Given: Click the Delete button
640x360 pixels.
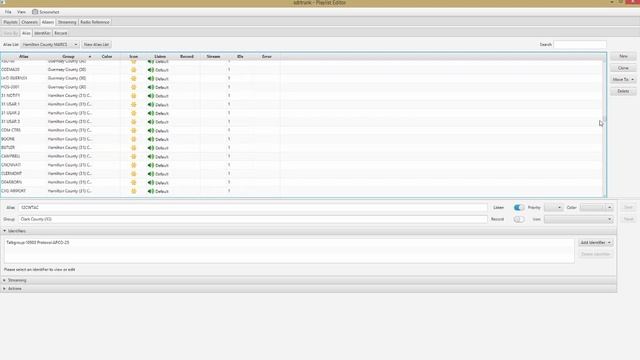Looking at the screenshot, I should (623, 91).
